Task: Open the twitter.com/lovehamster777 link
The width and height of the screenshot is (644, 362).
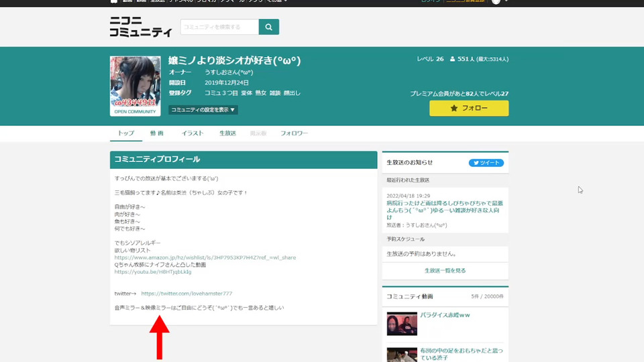Action: 186,294
